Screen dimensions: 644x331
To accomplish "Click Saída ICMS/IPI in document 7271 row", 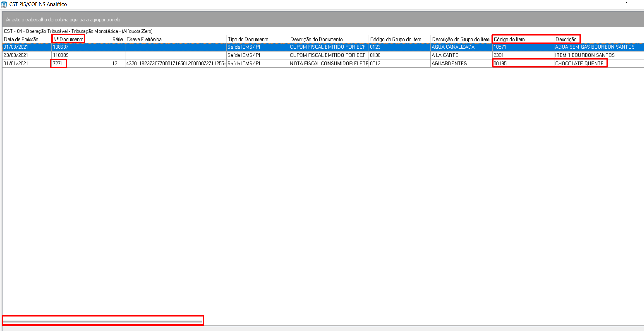I will 258,63.
